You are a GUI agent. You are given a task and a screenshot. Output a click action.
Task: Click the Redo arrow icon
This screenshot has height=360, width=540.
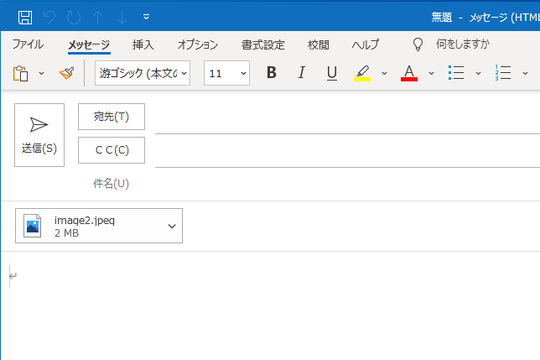coord(74,17)
